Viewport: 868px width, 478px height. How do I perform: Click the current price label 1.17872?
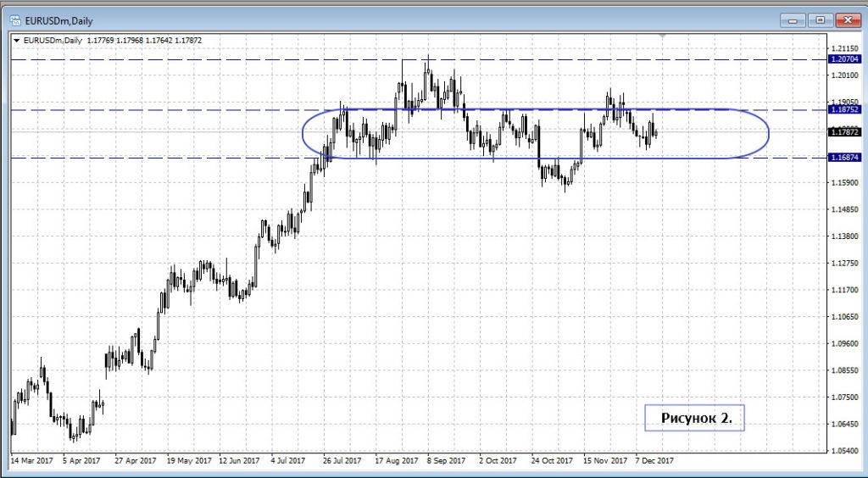pyautogui.click(x=844, y=132)
